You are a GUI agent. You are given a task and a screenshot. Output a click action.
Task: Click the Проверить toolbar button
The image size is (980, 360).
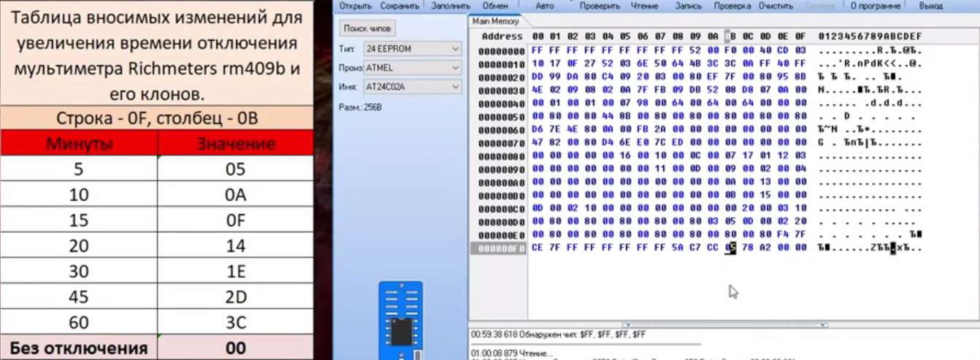click(600, 5)
